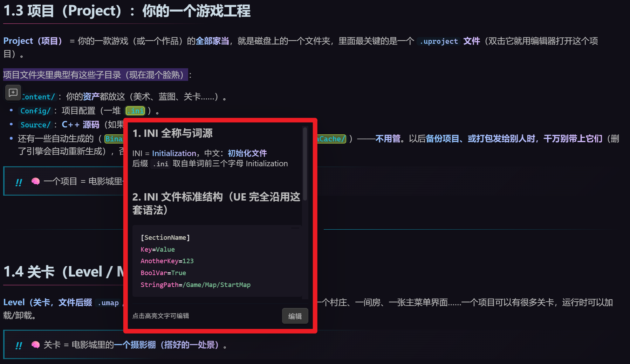630x364 pixels.
Task: Click the bold 'C++ 源码' text
Action: [81, 125]
